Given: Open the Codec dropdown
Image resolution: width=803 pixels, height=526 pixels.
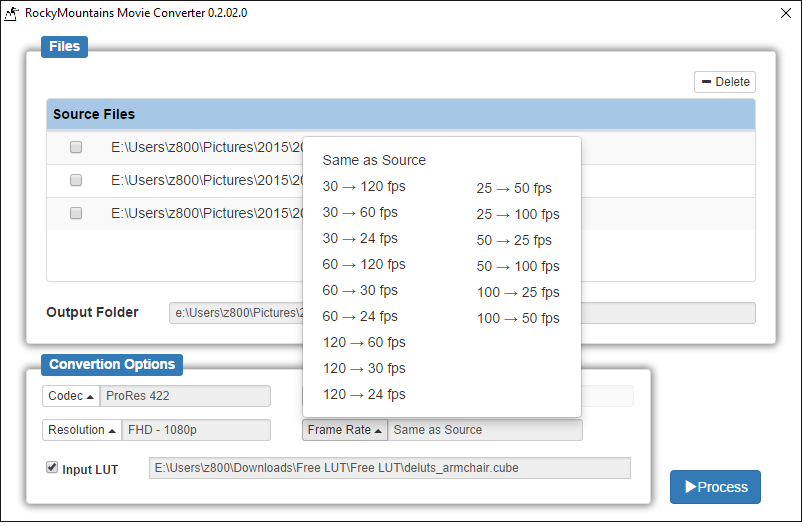Looking at the screenshot, I should click(71, 396).
